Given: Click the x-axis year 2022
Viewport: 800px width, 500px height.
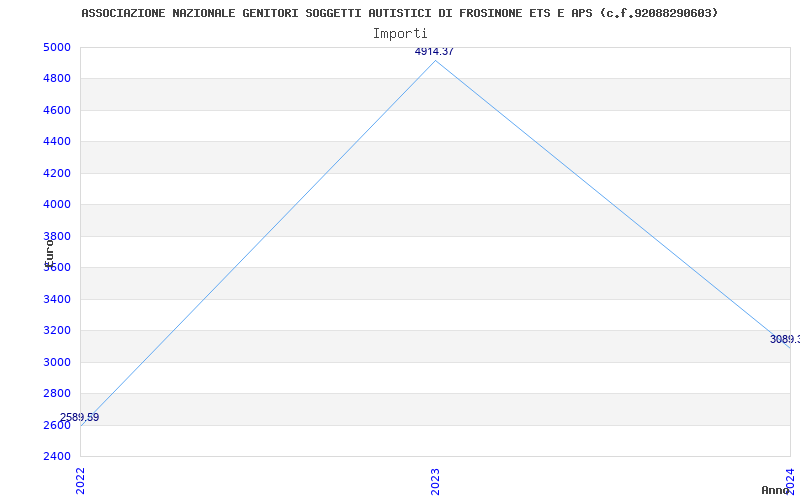Looking at the screenshot, I should pos(81,481).
